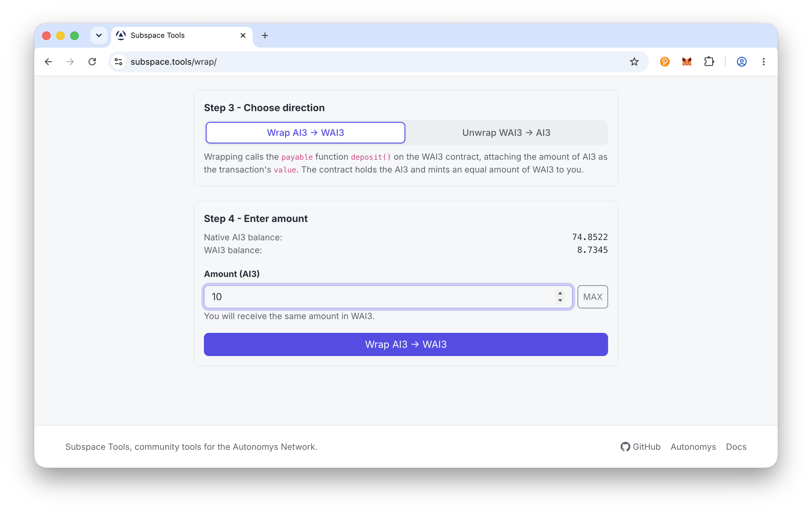The width and height of the screenshot is (812, 513).
Task: Open the Docs footer link
Action: [736, 446]
